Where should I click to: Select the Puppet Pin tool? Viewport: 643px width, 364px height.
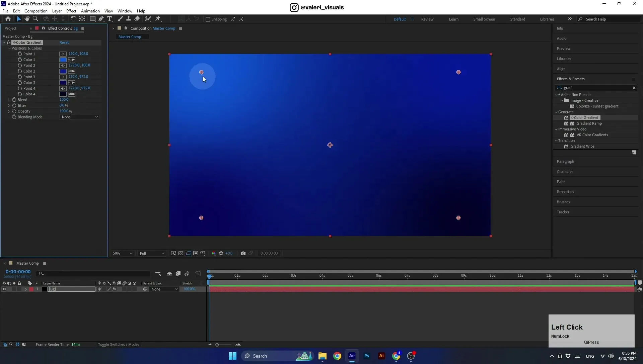pyautogui.click(x=158, y=19)
